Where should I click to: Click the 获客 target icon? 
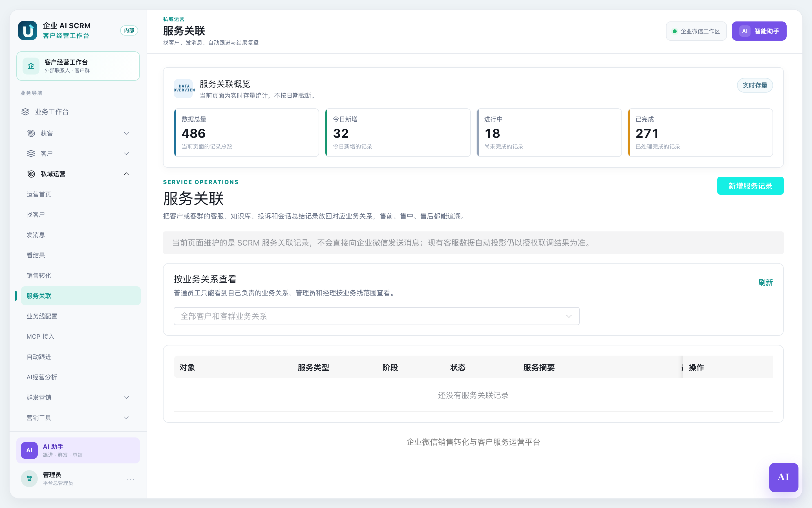click(x=31, y=133)
